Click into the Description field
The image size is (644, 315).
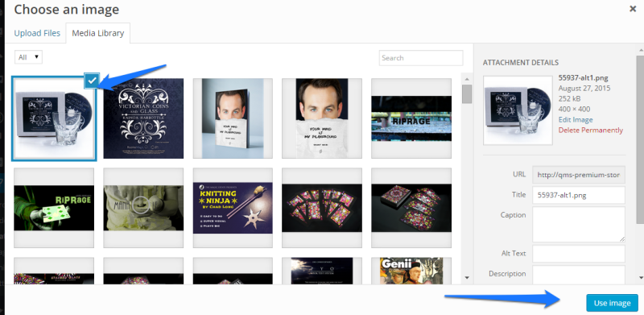click(x=579, y=275)
